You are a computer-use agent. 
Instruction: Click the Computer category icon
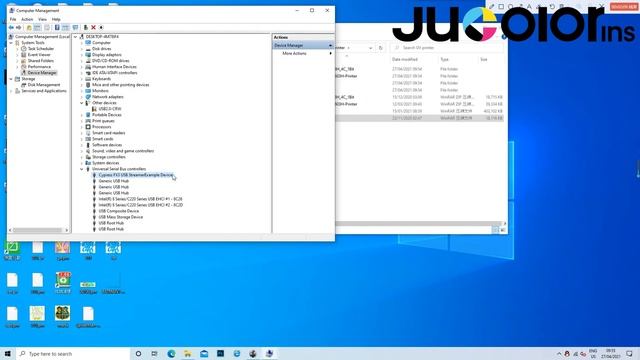[x=88, y=43]
